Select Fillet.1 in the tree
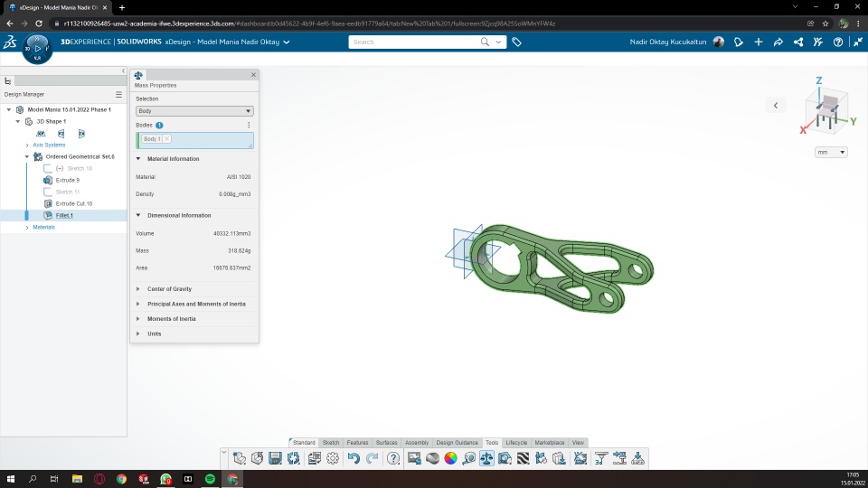Screen dimensions: 868x488 coord(64,216)
